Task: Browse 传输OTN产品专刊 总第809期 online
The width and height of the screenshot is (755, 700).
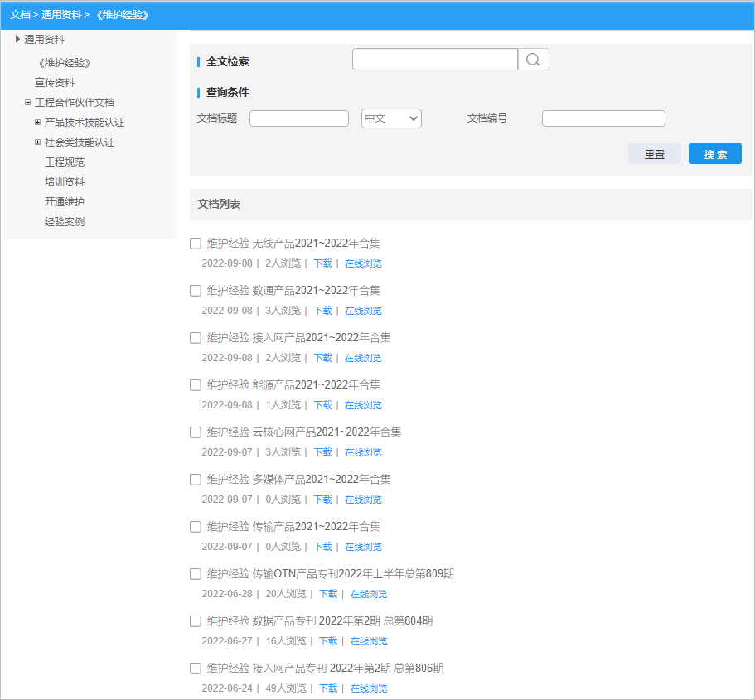Action: 369,594
